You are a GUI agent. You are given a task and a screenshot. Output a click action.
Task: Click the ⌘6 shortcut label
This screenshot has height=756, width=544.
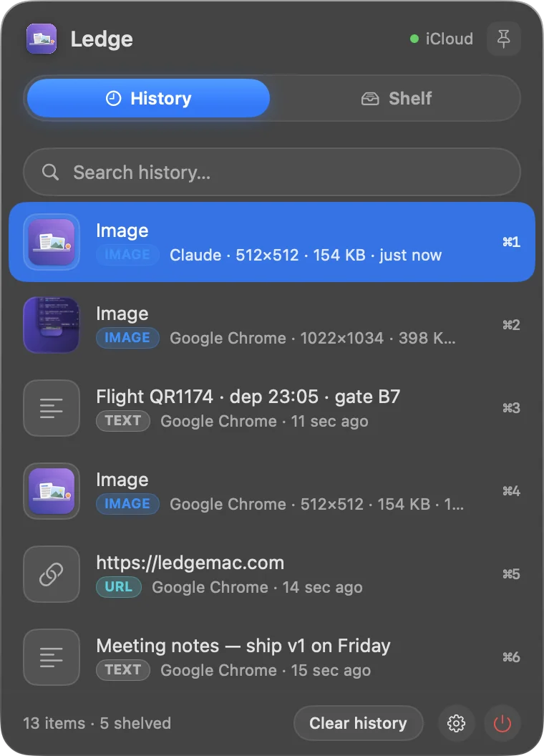pos(511,656)
